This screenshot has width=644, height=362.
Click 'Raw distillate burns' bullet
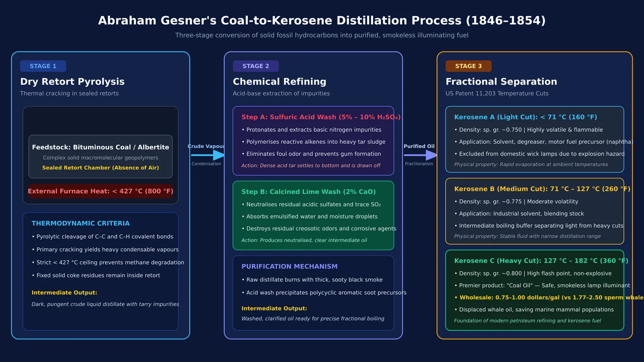(x=312, y=280)
